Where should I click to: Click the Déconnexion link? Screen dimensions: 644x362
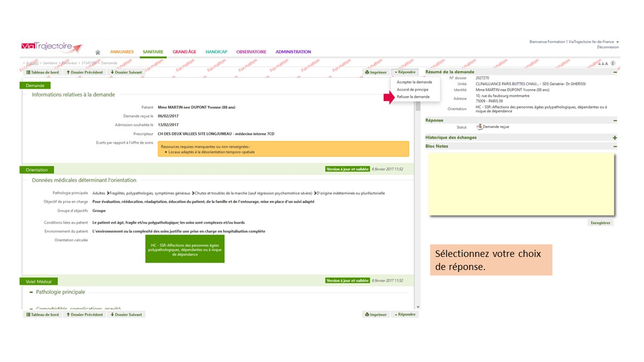[608, 47]
